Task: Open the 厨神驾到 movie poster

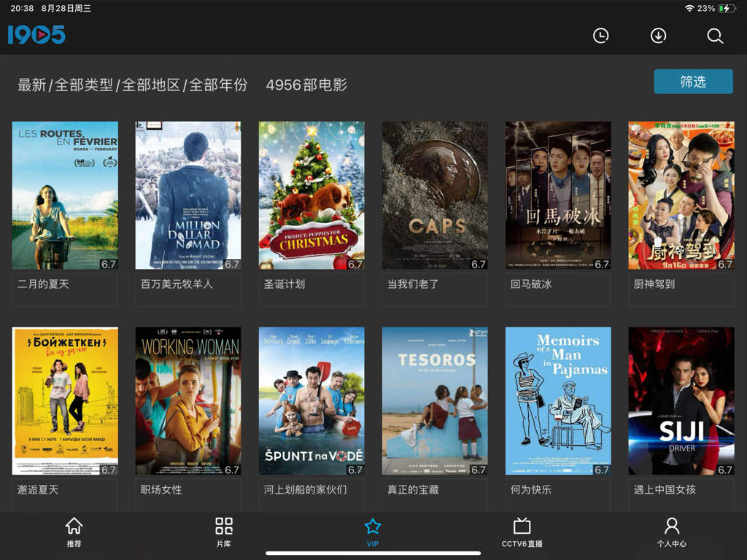Action: click(681, 195)
